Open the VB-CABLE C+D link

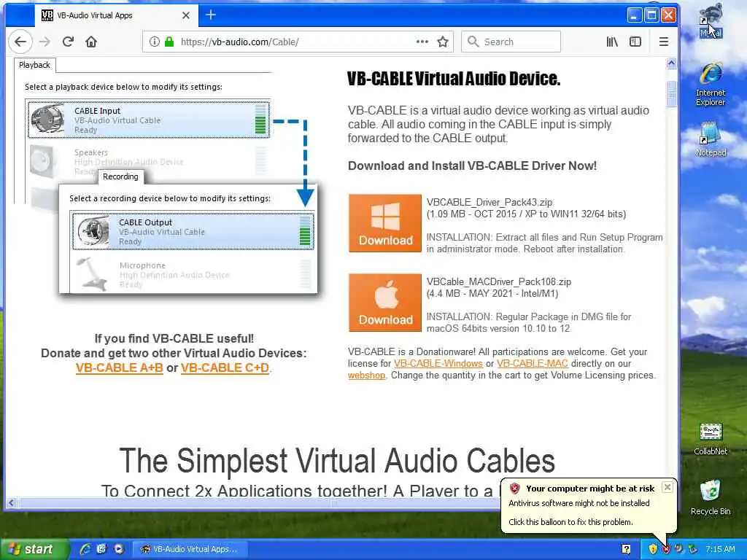point(225,368)
